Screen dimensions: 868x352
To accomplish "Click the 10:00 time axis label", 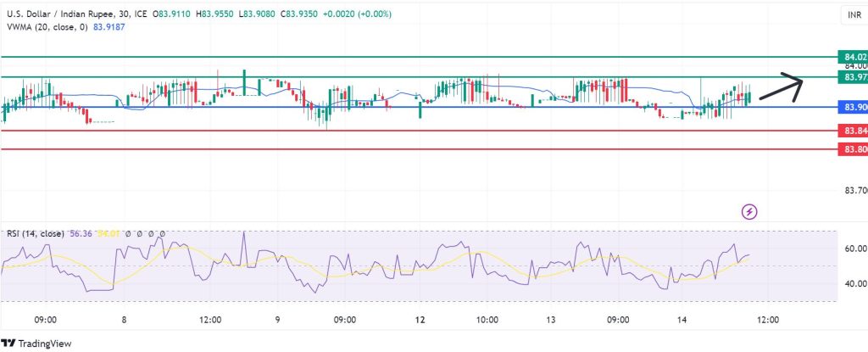I will tap(487, 320).
